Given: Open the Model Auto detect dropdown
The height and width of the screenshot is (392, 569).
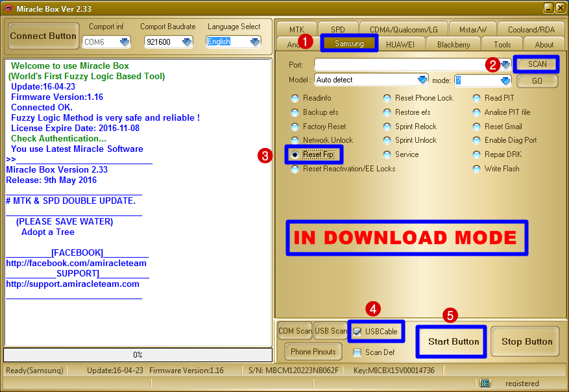Looking at the screenshot, I should (422, 80).
